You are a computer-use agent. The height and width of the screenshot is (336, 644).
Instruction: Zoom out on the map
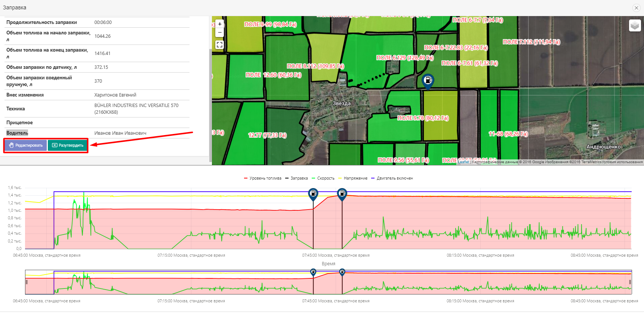point(220,33)
